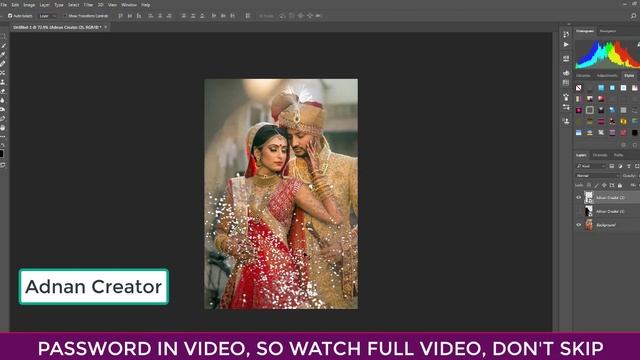The image size is (640, 360).
Task: Click the Align vertical centers icon
Action: [130, 16]
